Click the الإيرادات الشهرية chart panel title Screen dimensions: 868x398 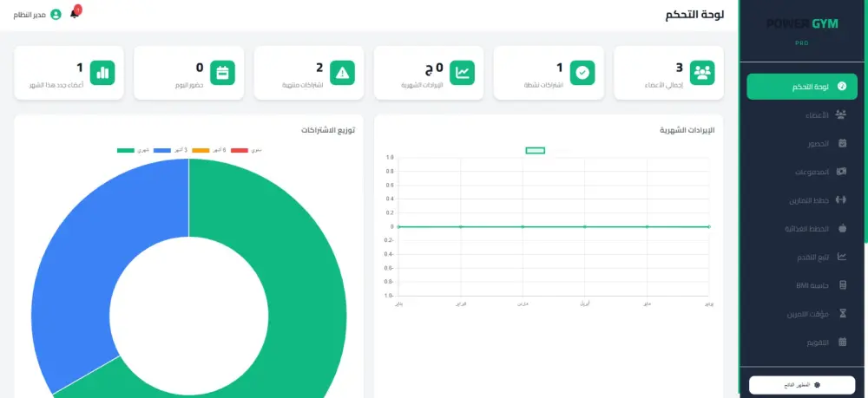tap(687, 130)
